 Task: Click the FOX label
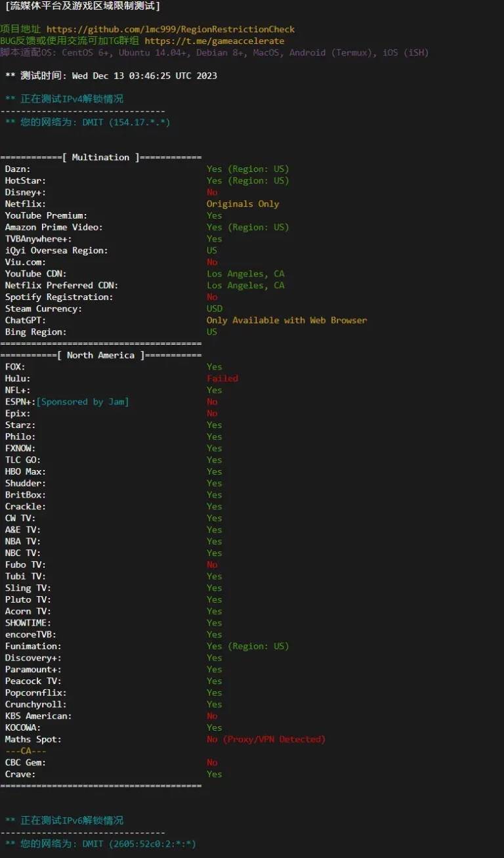15,367
